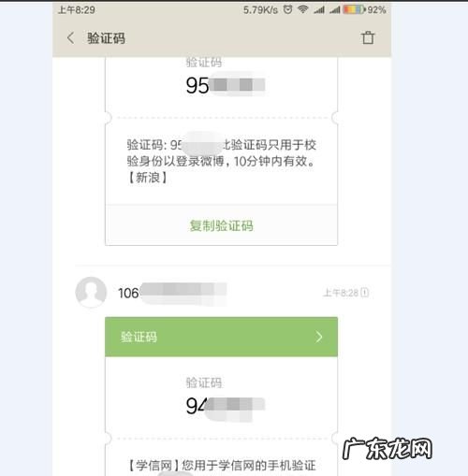The image size is (468, 476).
Task: Tap the first signal strength icon
Action: tap(319, 10)
